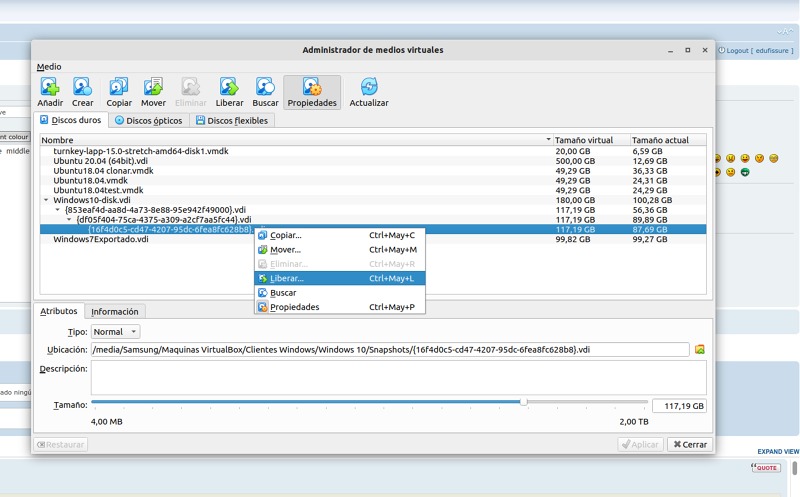The image size is (800, 497).
Task: Toggle the Propiedades toolbar button
Action: click(x=312, y=92)
